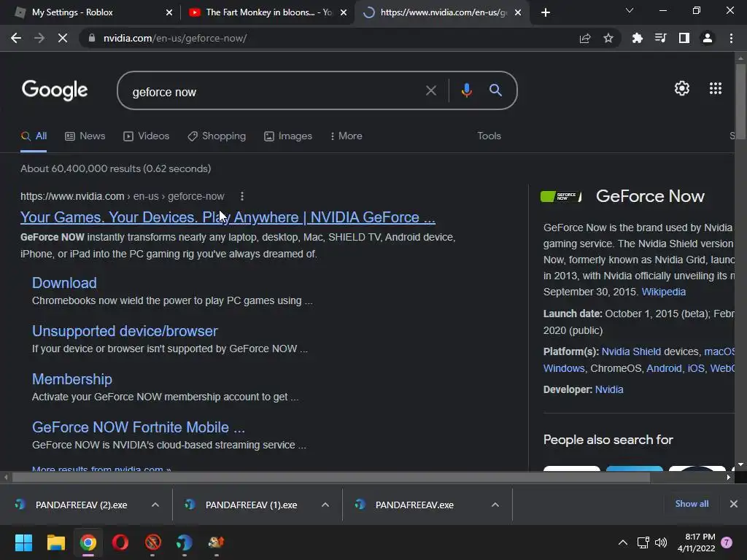Click the Google logo
Screen dimensions: 747x560
coord(55,90)
